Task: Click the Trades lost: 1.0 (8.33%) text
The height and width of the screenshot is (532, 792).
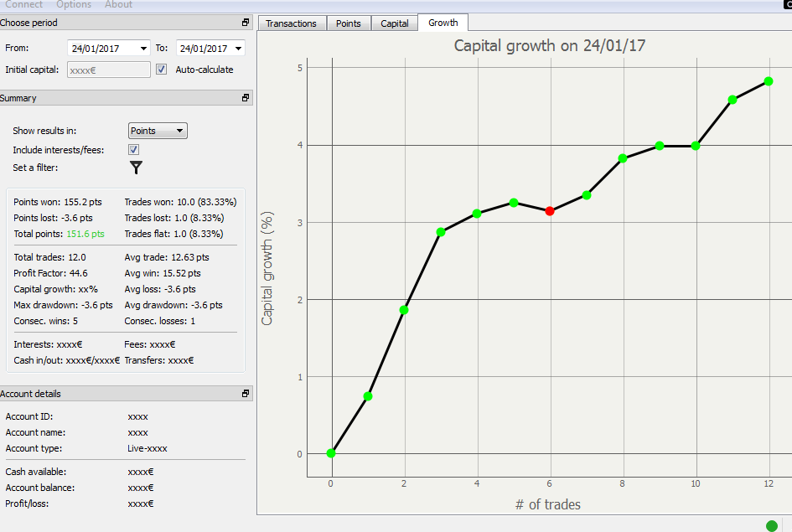Action: (x=174, y=218)
